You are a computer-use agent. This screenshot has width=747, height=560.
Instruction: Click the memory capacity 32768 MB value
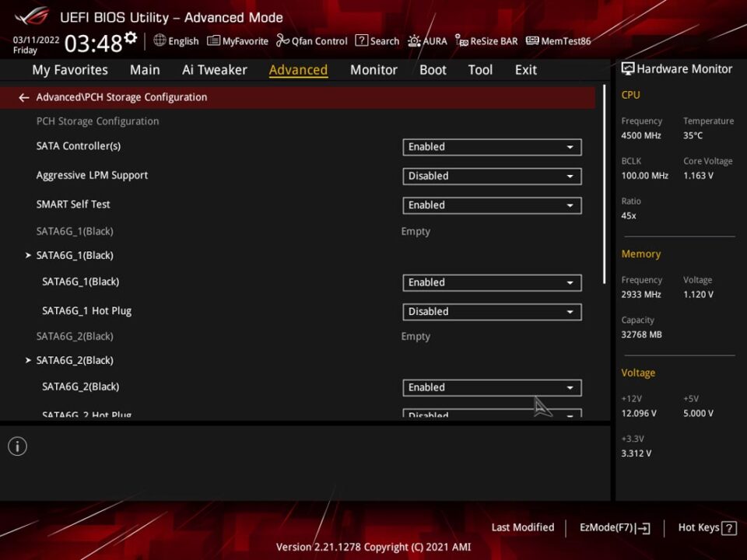641,334
